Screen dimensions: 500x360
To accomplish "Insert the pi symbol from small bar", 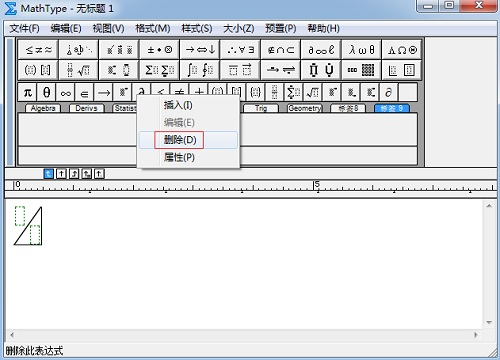I will click(x=28, y=92).
